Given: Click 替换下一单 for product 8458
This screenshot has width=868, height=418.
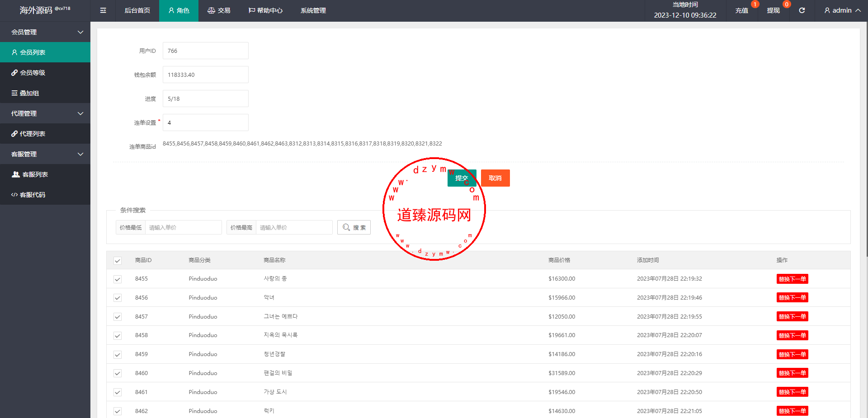Looking at the screenshot, I should 793,335.
